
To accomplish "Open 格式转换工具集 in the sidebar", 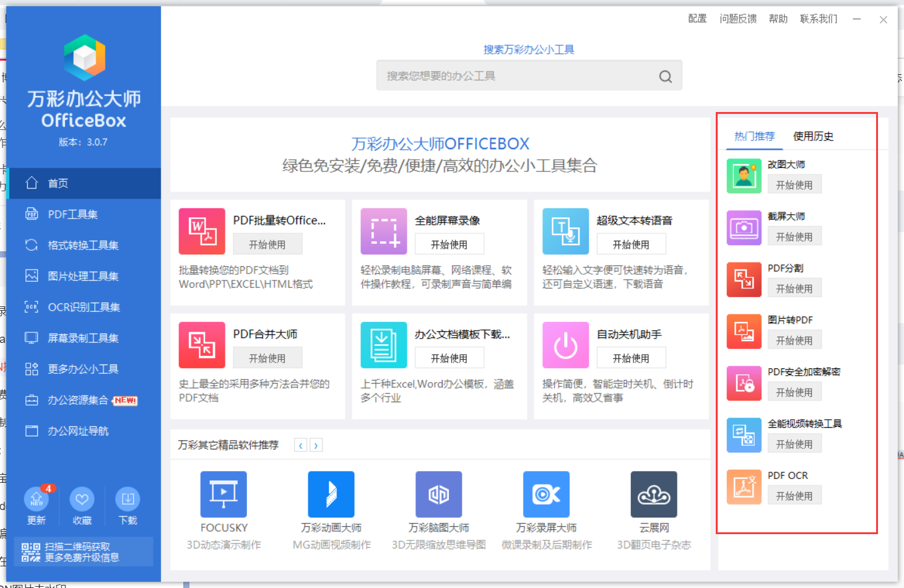I will 84,245.
